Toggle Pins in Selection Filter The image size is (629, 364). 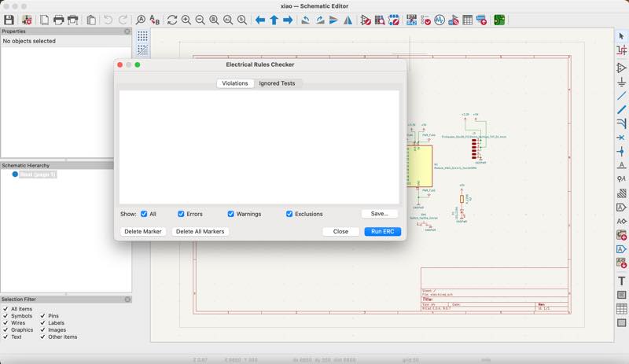(42, 316)
